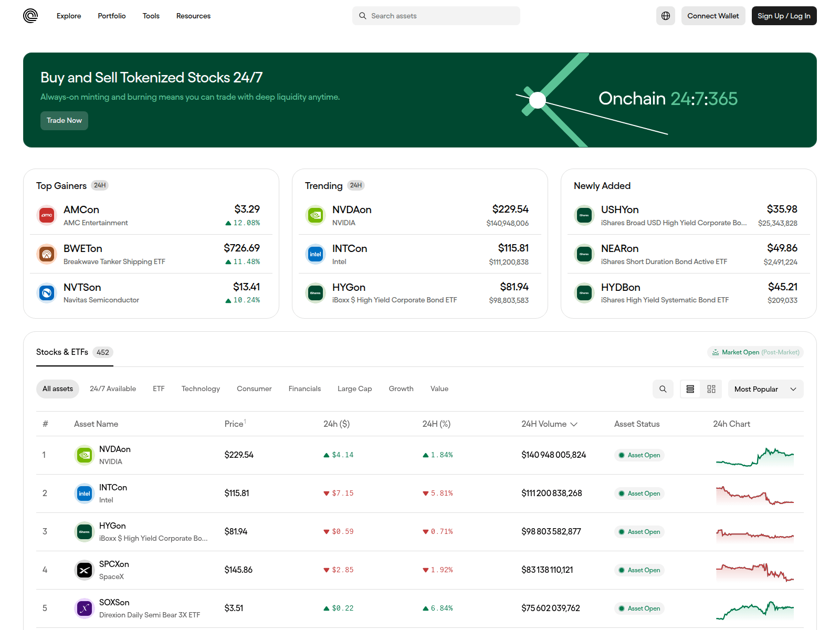This screenshot has width=840, height=630.
Task: Click the SPCXon SpaceX logo in table
Action: pyautogui.click(x=85, y=570)
